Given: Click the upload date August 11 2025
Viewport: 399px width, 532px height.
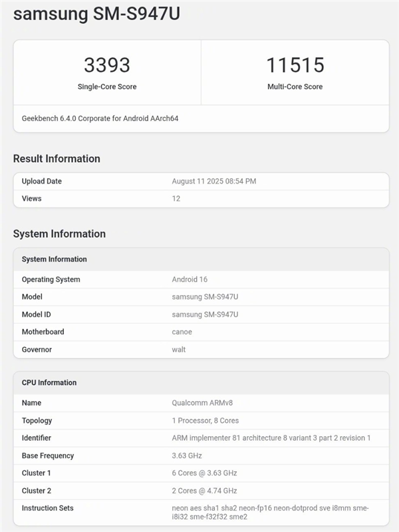Looking at the screenshot, I should 213,181.
